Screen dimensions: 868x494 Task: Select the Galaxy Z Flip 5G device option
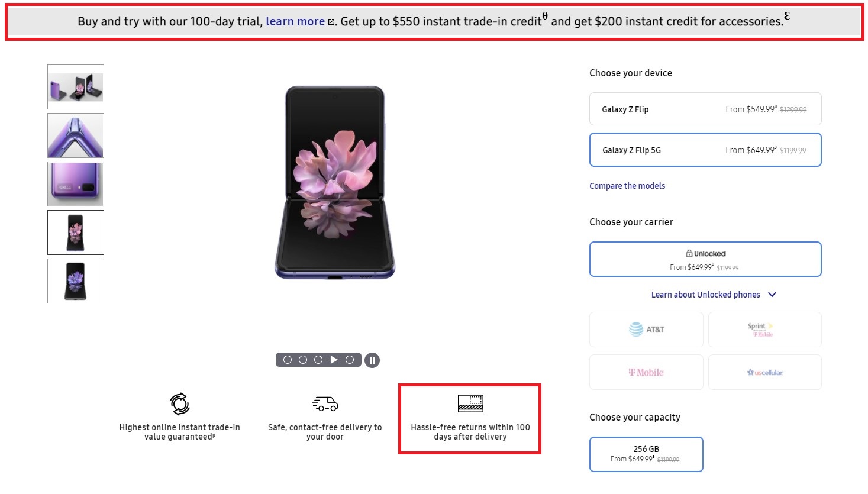click(x=705, y=150)
